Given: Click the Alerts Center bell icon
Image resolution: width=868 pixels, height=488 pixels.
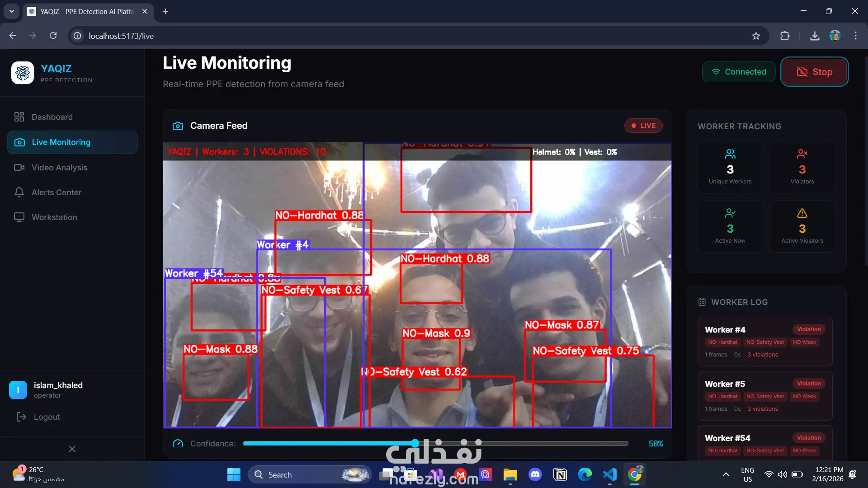Looking at the screenshot, I should (x=19, y=192).
